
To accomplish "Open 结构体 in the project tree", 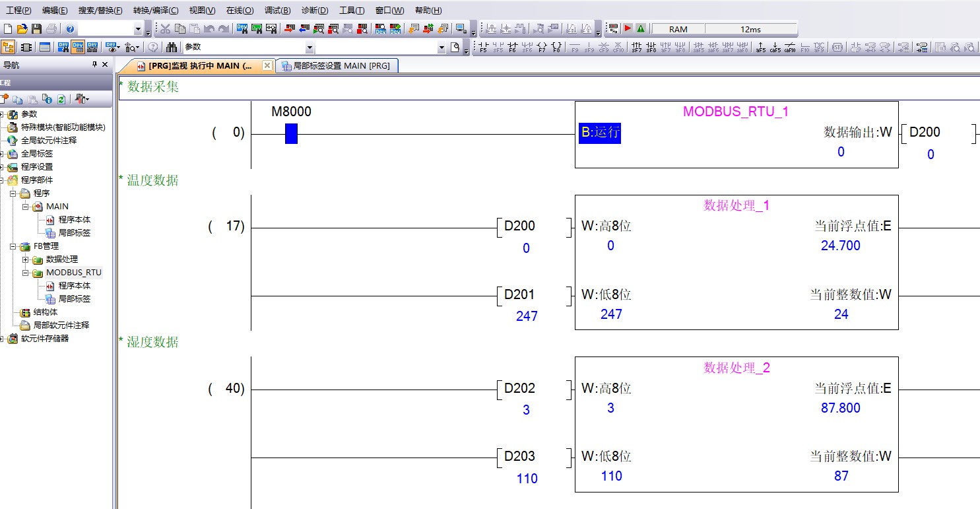I will click(x=45, y=312).
